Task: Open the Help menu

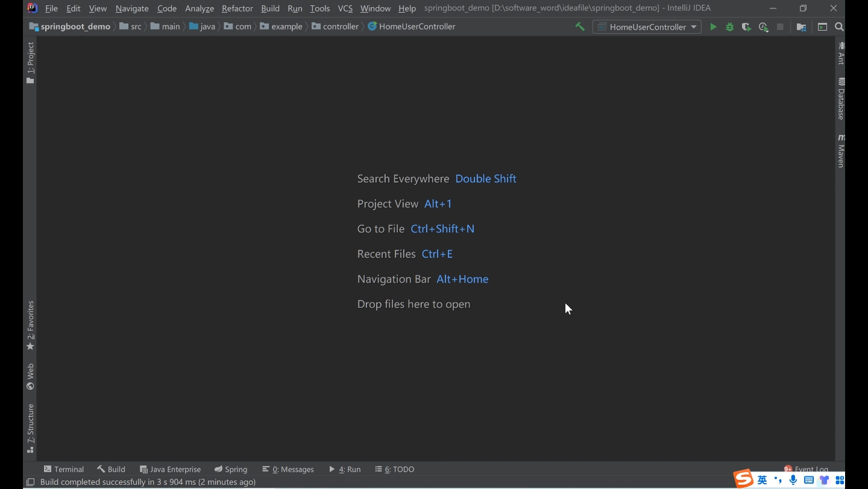Action: point(407,8)
